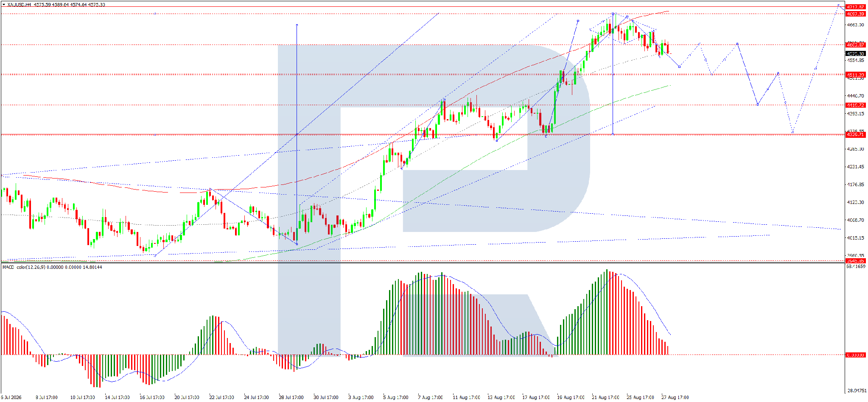Click the red 4410.72 price level tag

855,105
